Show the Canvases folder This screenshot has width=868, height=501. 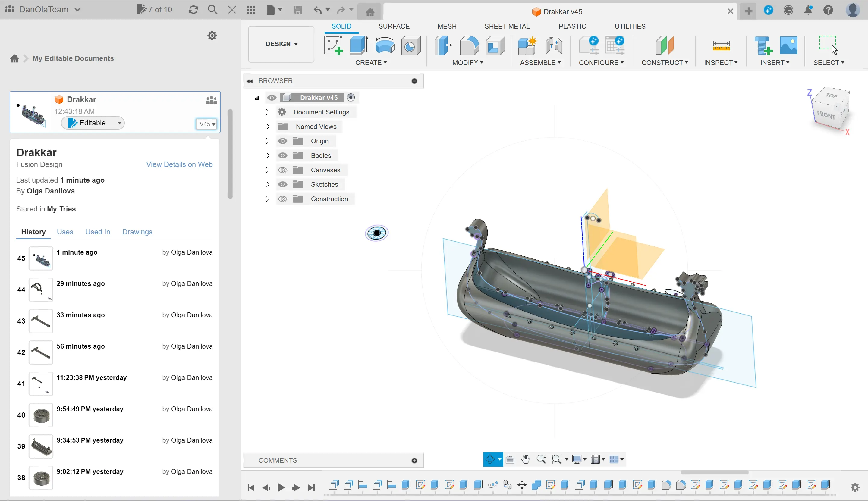(x=283, y=170)
